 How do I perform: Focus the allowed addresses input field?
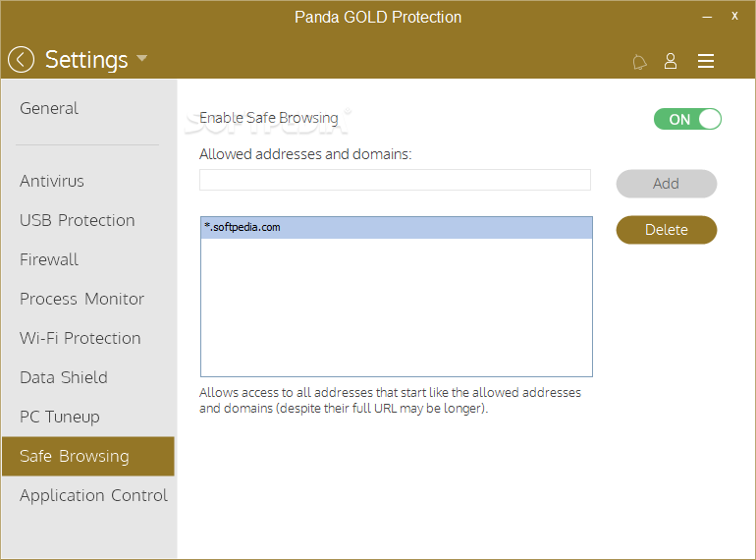[395, 180]
